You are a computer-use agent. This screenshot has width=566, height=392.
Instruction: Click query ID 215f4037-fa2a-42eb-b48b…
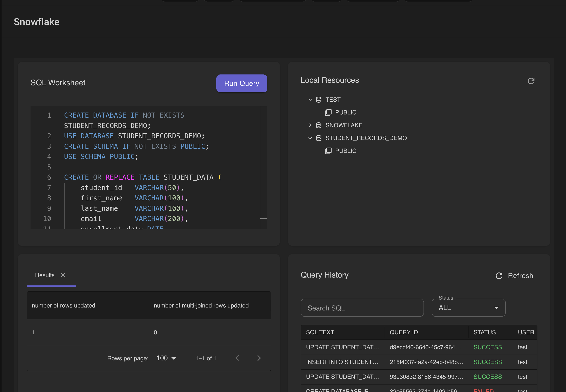tap(426, 362)
